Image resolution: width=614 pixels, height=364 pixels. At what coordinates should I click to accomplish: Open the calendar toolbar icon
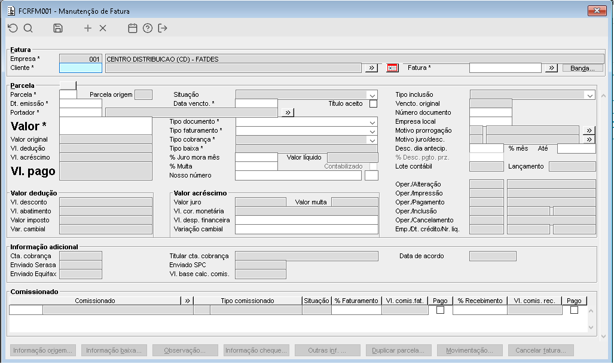coord(133,28)
